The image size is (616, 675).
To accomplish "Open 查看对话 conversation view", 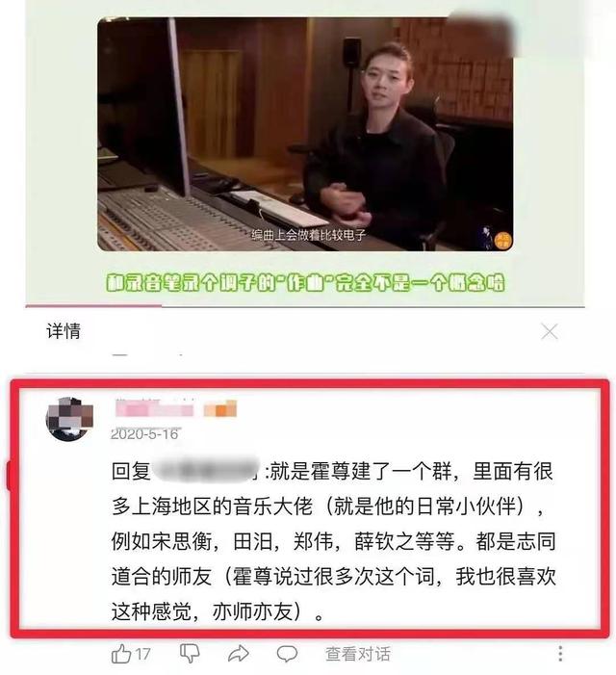I will pos(358,654).
